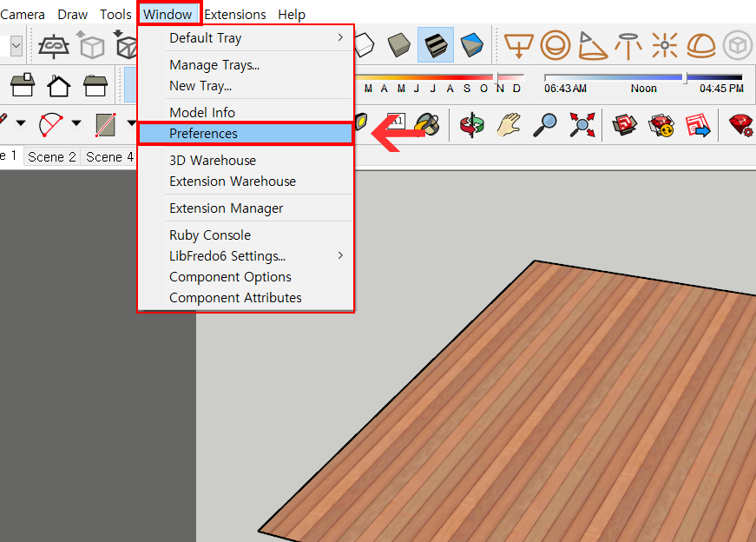Choose Manage Trays from the menu
This screenshot has height=542, width=756.
tap(246, 64)
